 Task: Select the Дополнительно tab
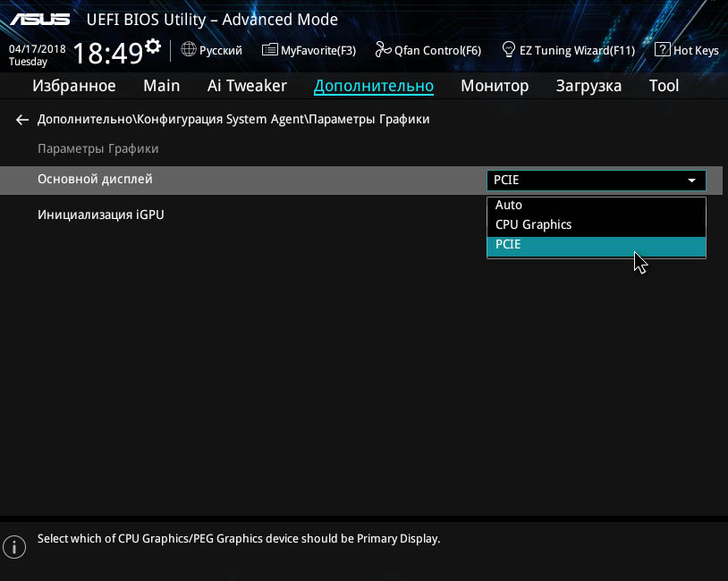click(374, 87)
